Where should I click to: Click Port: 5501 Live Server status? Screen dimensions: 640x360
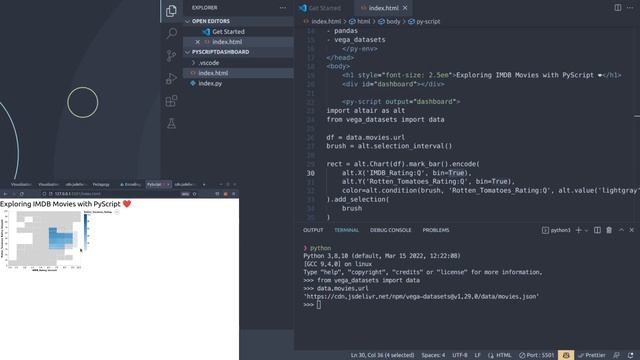tap(537, 356)
